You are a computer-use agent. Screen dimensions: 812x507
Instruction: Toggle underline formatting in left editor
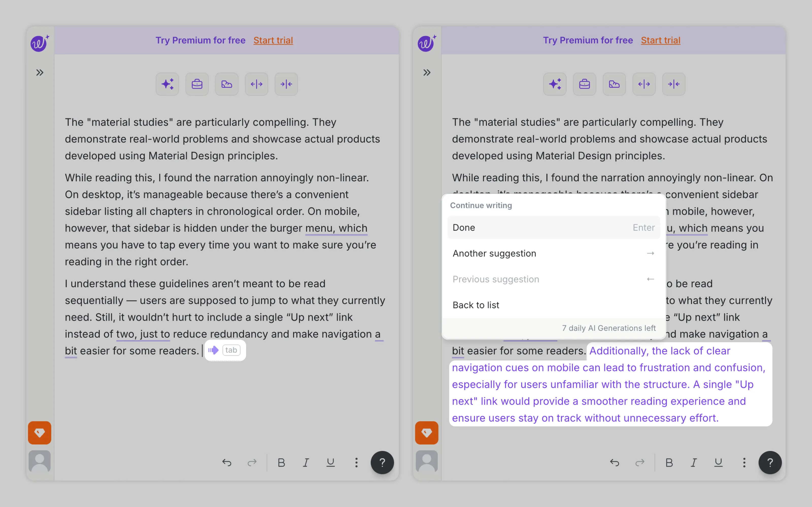coord(330,463)
